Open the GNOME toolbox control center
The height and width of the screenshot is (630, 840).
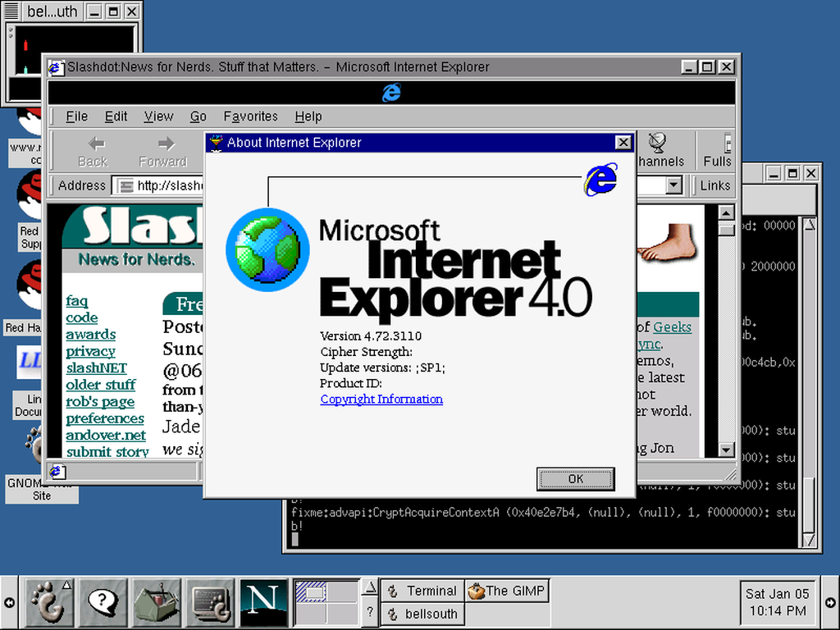click(157, 602)
